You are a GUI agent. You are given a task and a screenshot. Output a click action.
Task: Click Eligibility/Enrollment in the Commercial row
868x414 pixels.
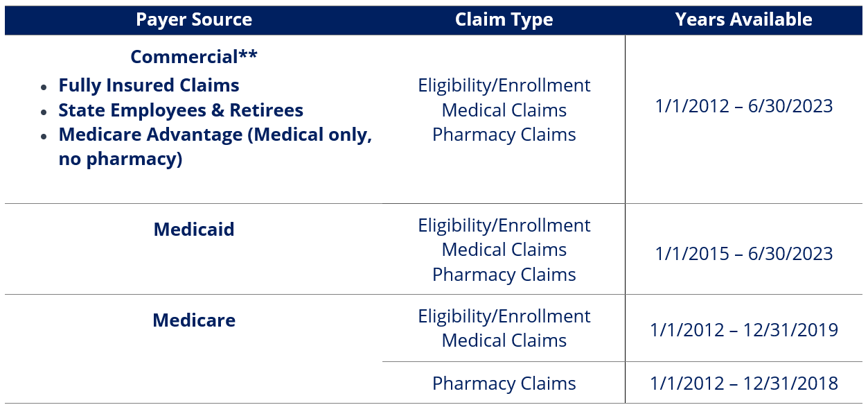tap(504, 85)
